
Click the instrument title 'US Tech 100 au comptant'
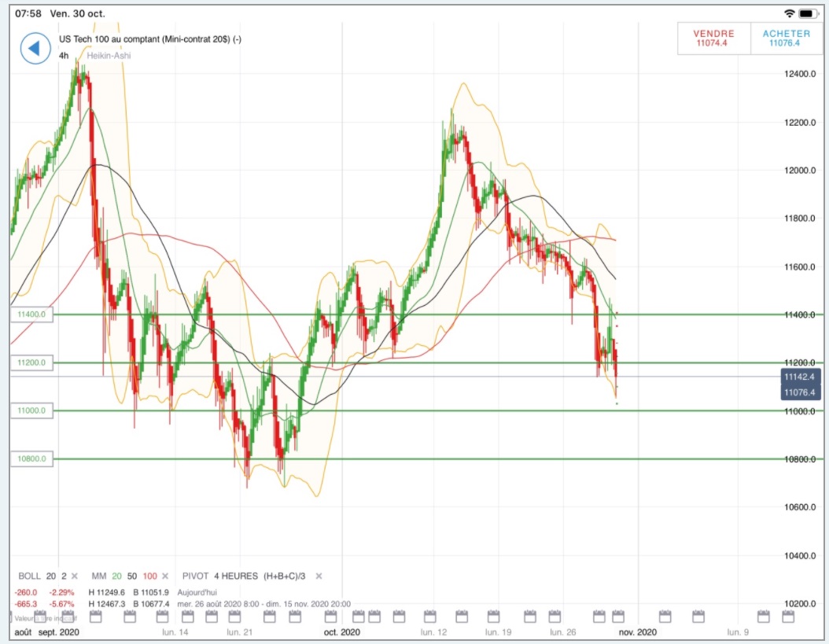point(109,39)
